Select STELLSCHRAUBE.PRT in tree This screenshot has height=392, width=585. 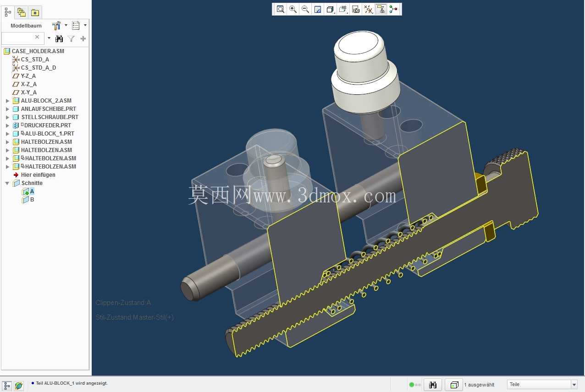50,117
